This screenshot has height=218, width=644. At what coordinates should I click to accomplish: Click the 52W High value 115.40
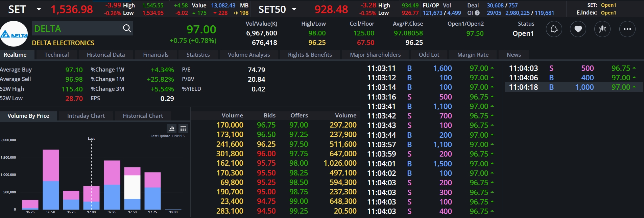coord(72,89)
